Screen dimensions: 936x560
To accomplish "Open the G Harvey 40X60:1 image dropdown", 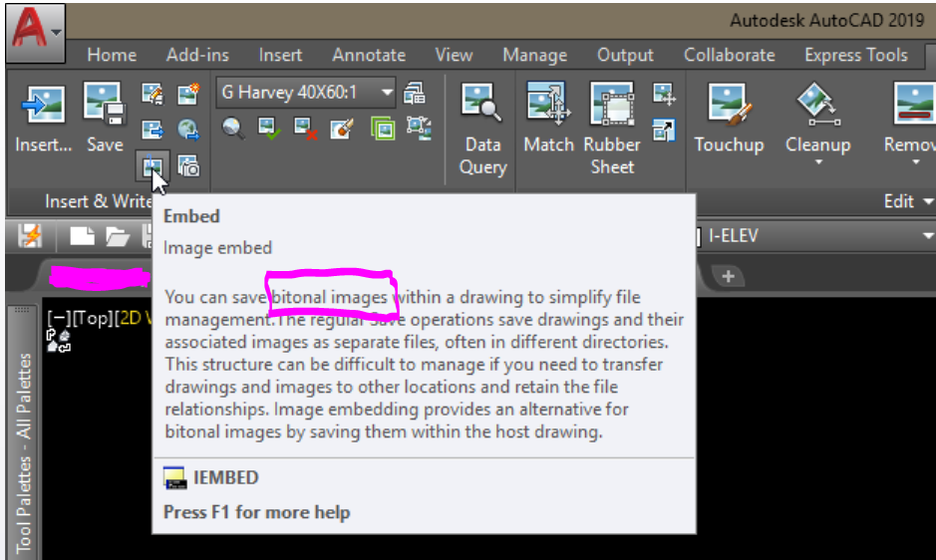I will [306, 93].
